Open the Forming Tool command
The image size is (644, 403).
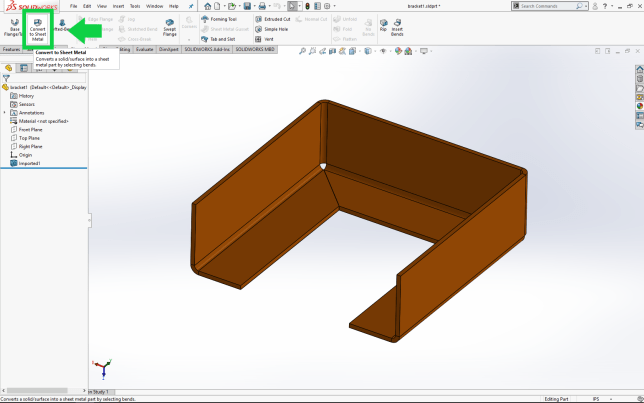pos(219,19)
